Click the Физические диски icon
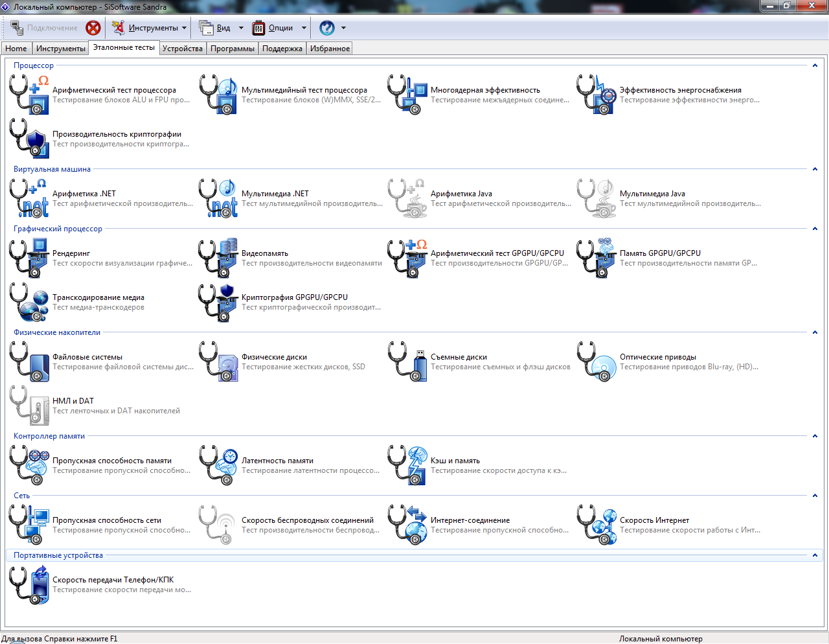Viewport: 829px width, 644px height. point(218,362)
